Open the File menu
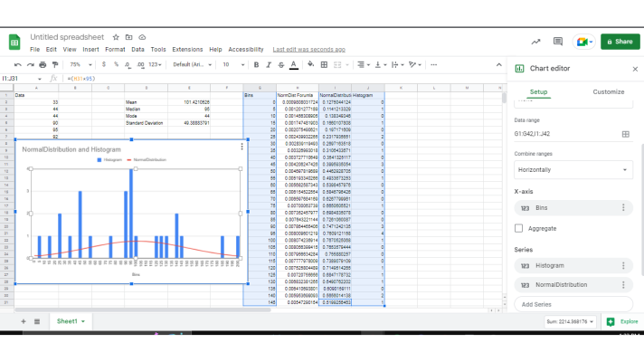644x362 pixels. (35, 49)
